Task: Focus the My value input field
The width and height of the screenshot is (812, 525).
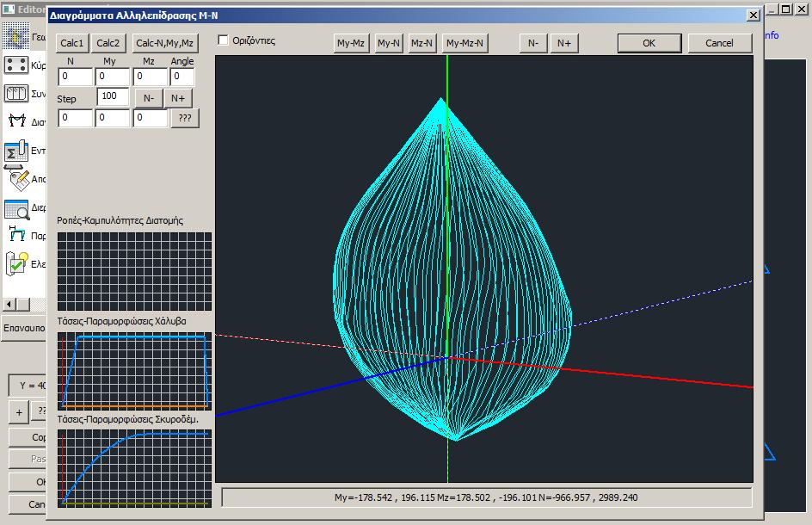Action: (113, 77)
